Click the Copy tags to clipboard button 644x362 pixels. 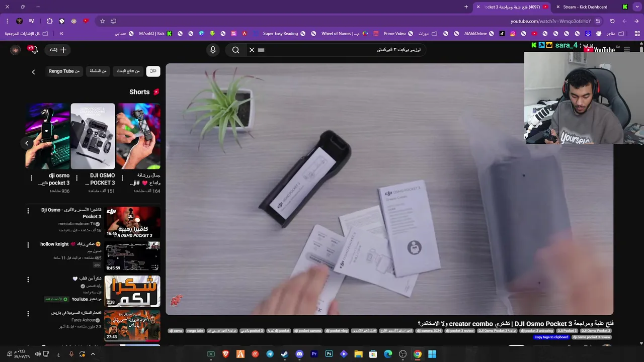(551, 337)
